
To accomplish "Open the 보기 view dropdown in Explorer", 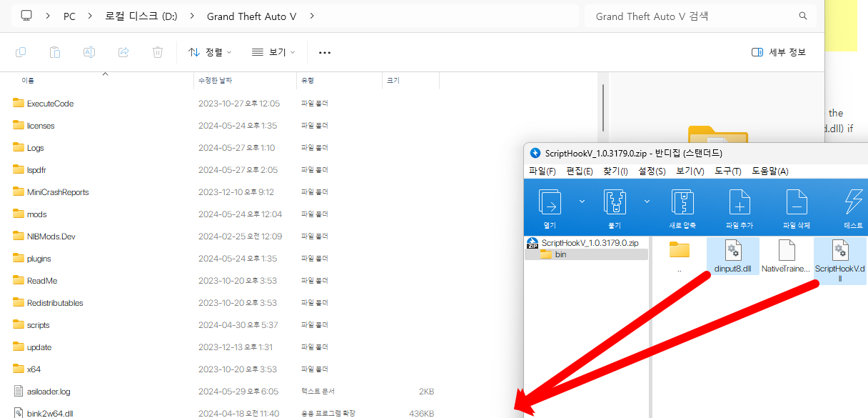I will [273, 52].
